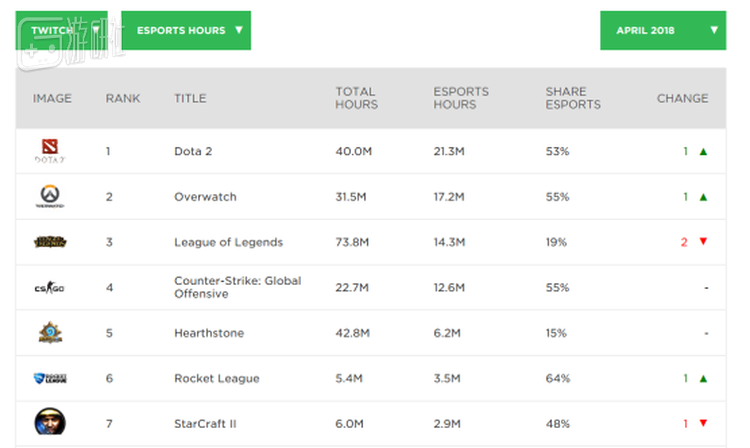Image resolution: width=750 pixels, height=448 pixels.
Task: Click the Change column header
Action: (682, 98)
